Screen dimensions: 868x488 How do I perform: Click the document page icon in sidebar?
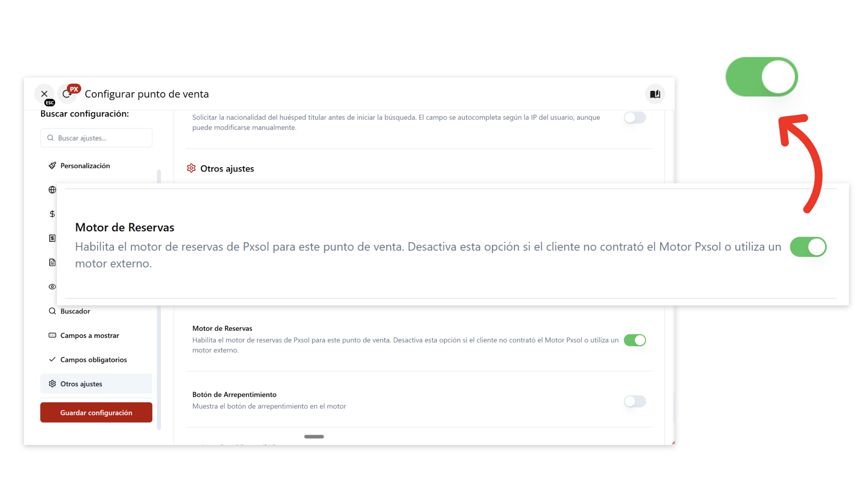(52, 263)
